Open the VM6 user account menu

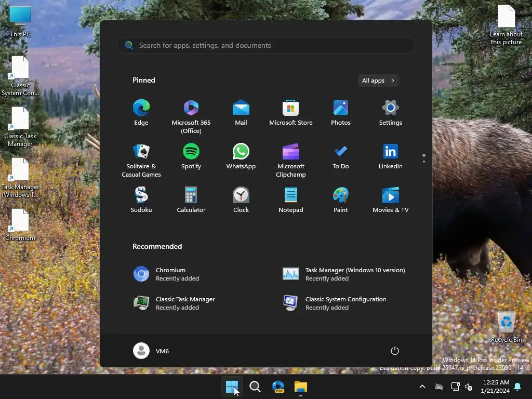point(151,351)
